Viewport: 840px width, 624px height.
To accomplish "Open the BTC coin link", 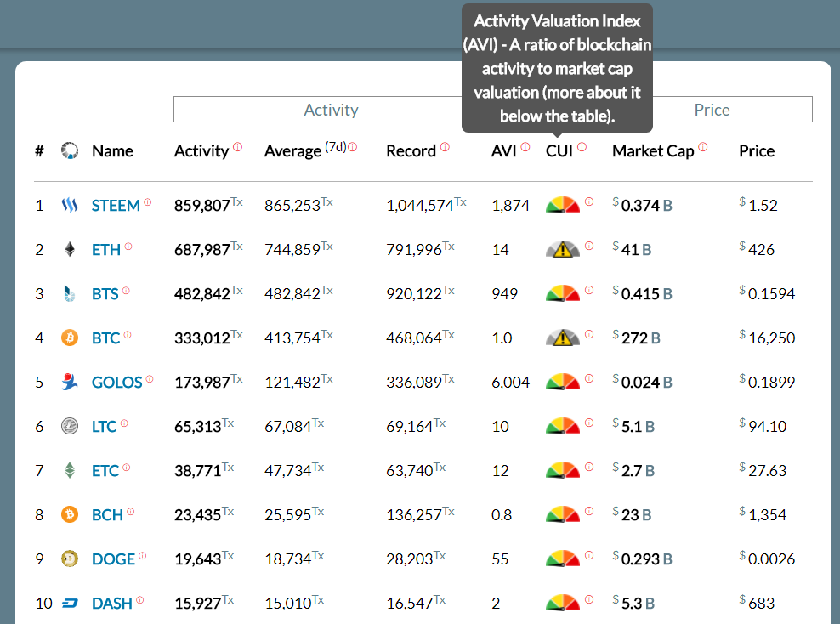I will (106, 338).
